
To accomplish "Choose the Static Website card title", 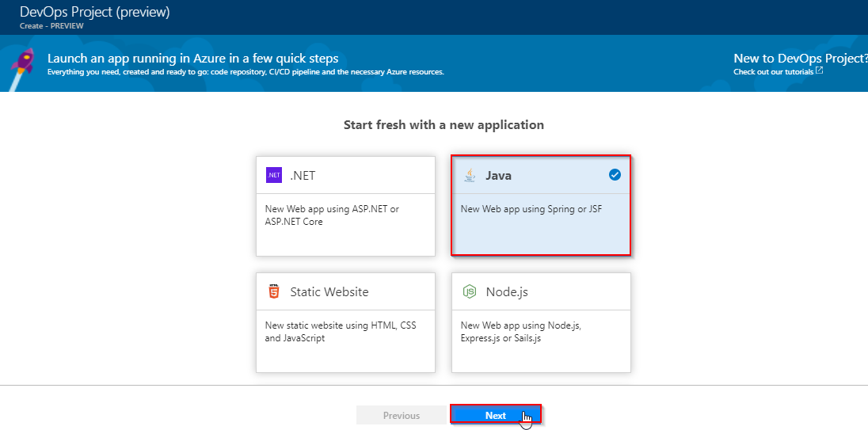I will pyautogui.click(x=329, y=291).
